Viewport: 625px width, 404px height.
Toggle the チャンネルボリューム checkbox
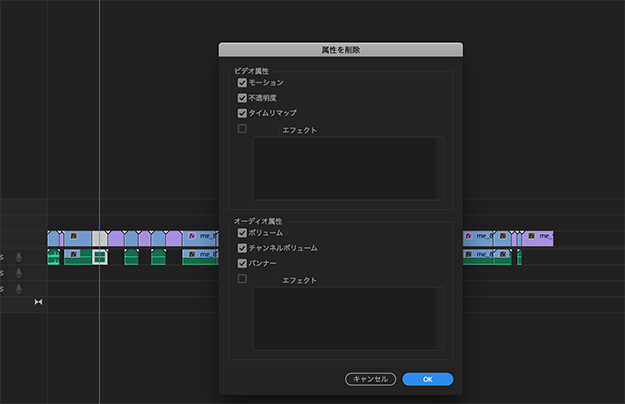[x=242, y=247]
